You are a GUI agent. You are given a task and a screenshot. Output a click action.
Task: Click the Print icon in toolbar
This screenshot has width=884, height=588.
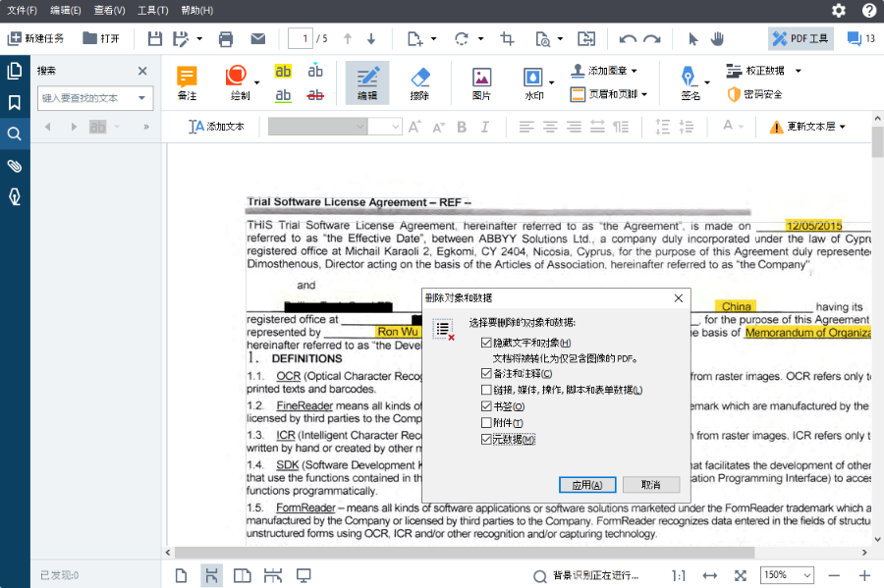[226, 39]
